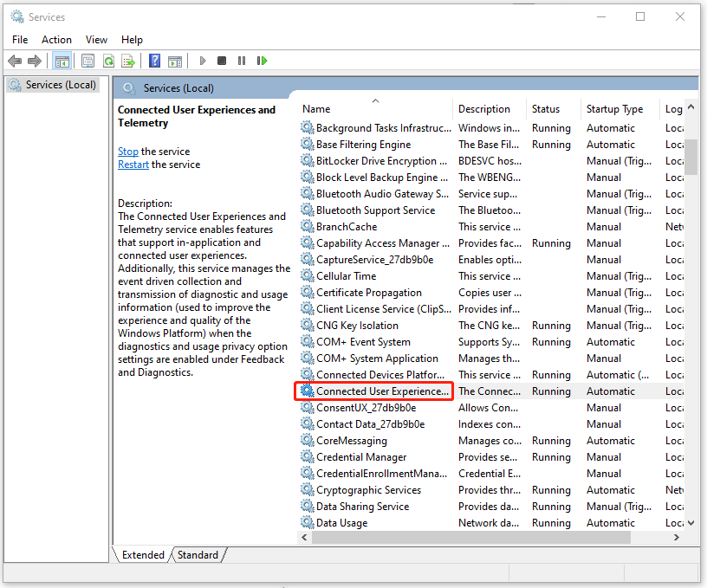Select Bluetooth Audio Gateway service

(491, 194)
